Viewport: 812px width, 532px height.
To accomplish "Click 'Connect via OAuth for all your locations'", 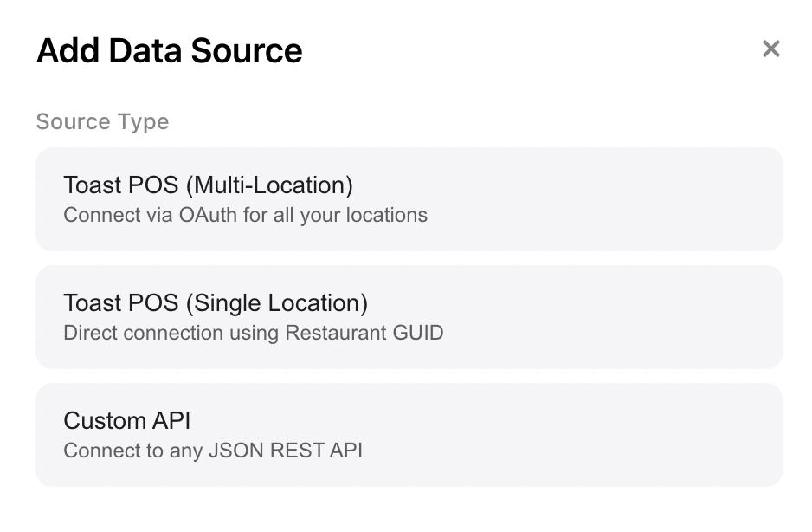I will click(245, 215).
